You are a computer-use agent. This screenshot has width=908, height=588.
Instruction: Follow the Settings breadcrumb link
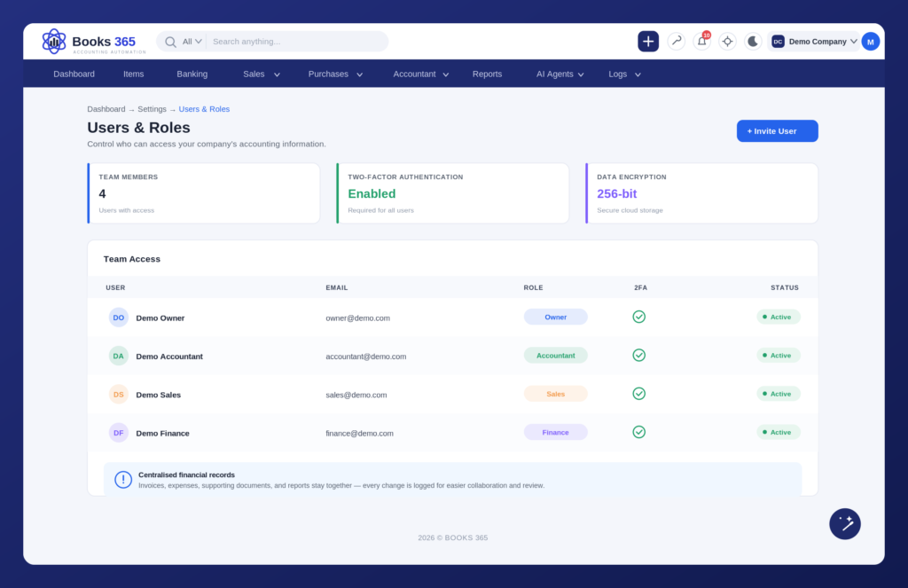tap(152, 109)
